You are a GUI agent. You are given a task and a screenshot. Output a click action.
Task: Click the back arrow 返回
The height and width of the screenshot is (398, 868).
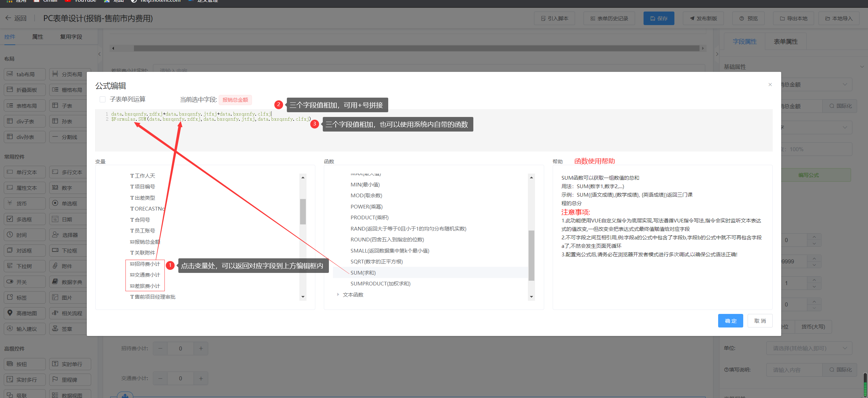click(x=16, y=18)
